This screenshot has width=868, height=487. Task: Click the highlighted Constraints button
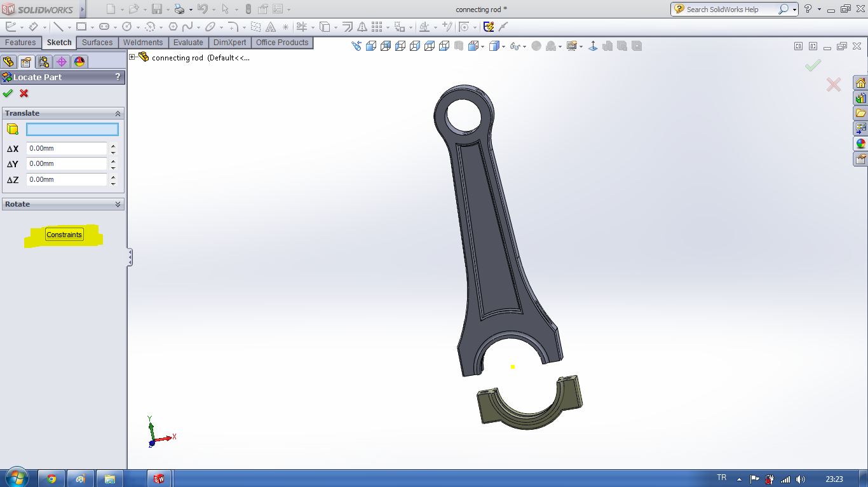(x=64, y=235)
